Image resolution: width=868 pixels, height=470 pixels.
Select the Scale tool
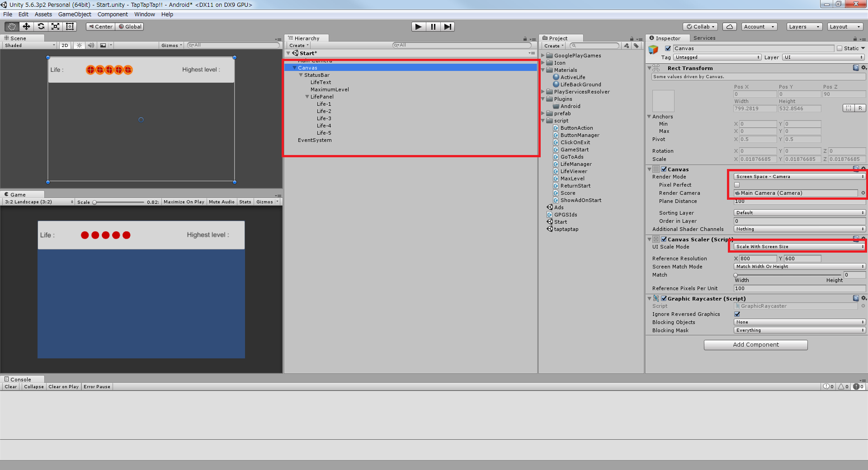[x=55, y=27]
